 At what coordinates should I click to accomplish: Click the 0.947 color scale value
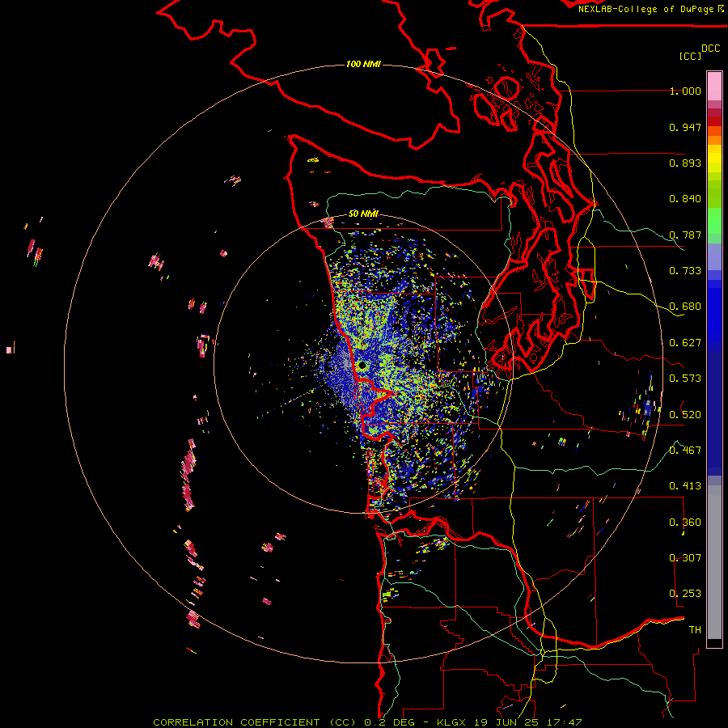[685, 127]
